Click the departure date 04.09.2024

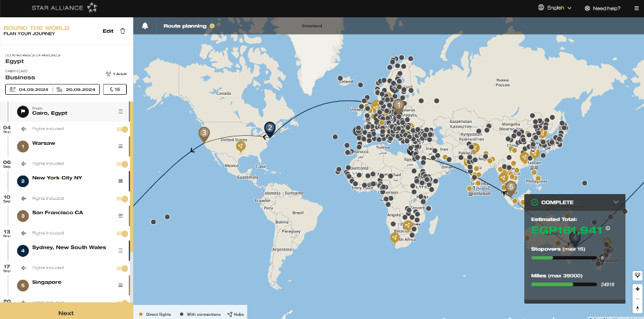29,89
